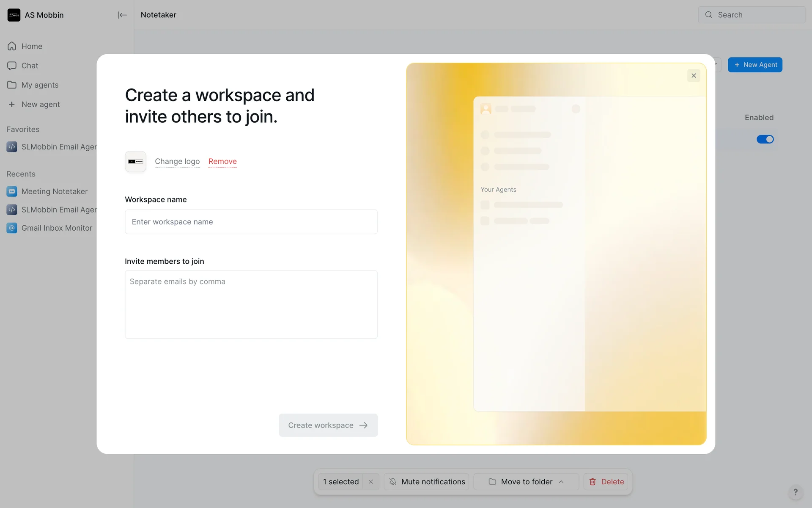Open SLMobbin Email Agent under Favorites
This screenshot has height=508, width=812.
58,147
